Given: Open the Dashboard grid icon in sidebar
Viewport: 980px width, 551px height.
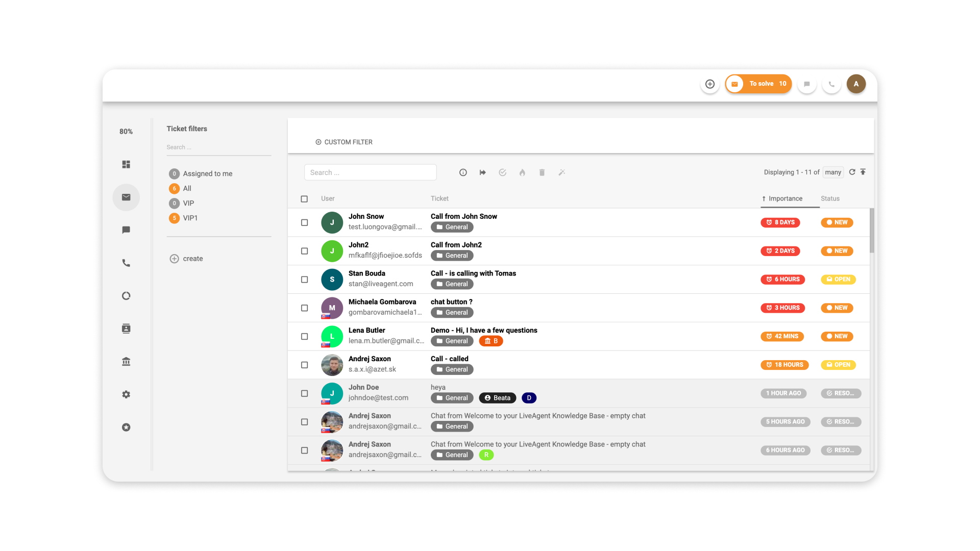Looking at the screenshot, I should [126, 164].
